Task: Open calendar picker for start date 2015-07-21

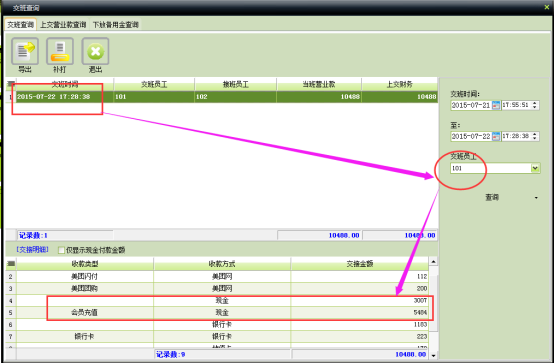Action: (x=496, y=105)
